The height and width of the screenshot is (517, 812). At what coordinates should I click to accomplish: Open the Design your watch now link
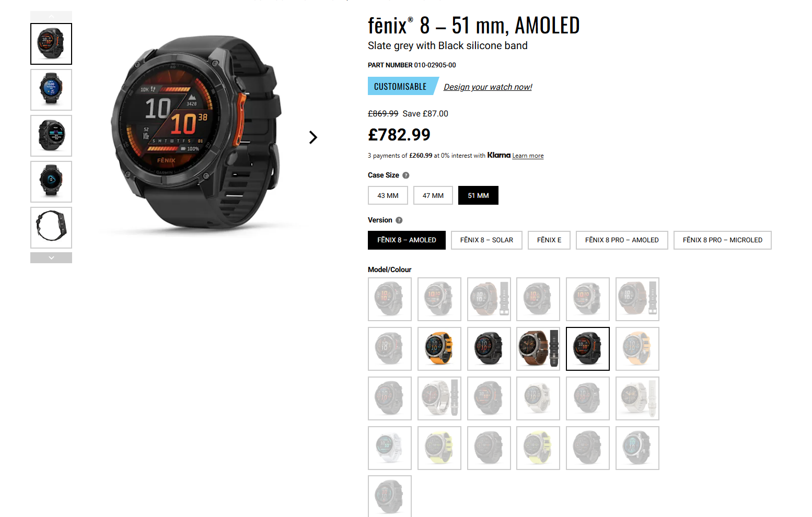(x=488, y=87)
